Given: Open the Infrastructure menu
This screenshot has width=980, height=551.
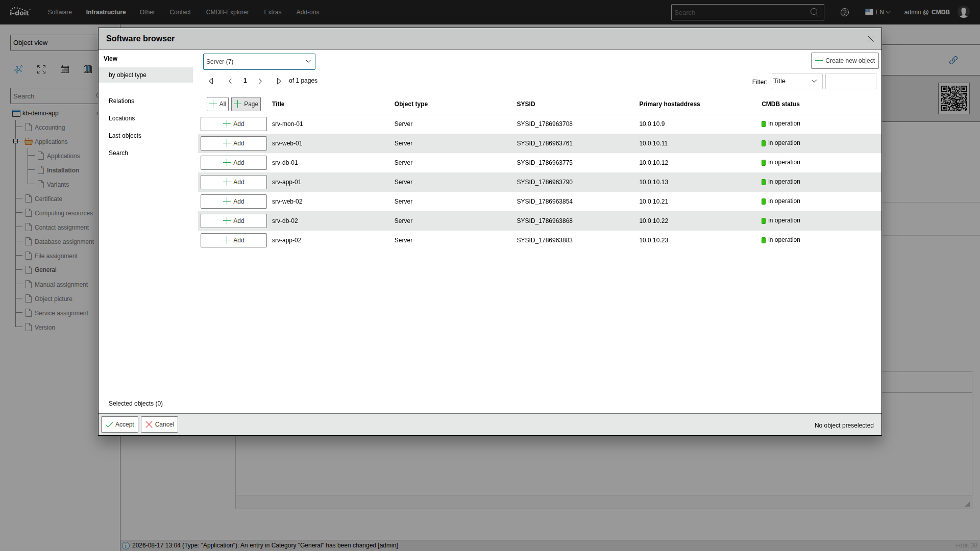Looking at the screenshot, I should click(x=106, y=12).
